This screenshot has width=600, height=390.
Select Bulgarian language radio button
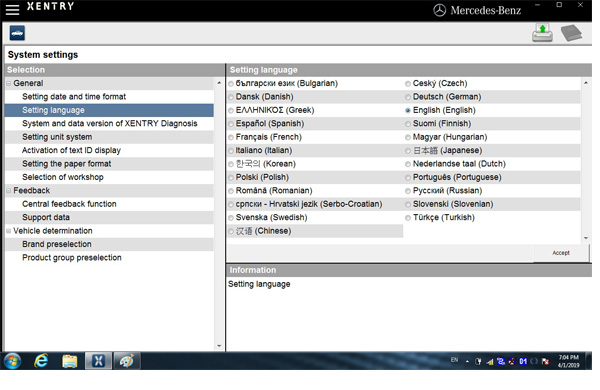tap(231, 84)
